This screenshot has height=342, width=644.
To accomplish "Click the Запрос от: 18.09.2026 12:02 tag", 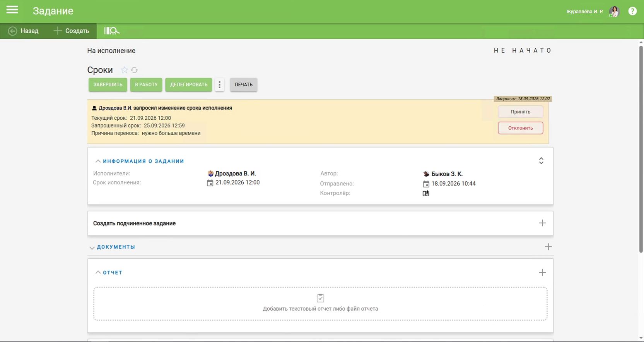I will (x=523, y=99).
